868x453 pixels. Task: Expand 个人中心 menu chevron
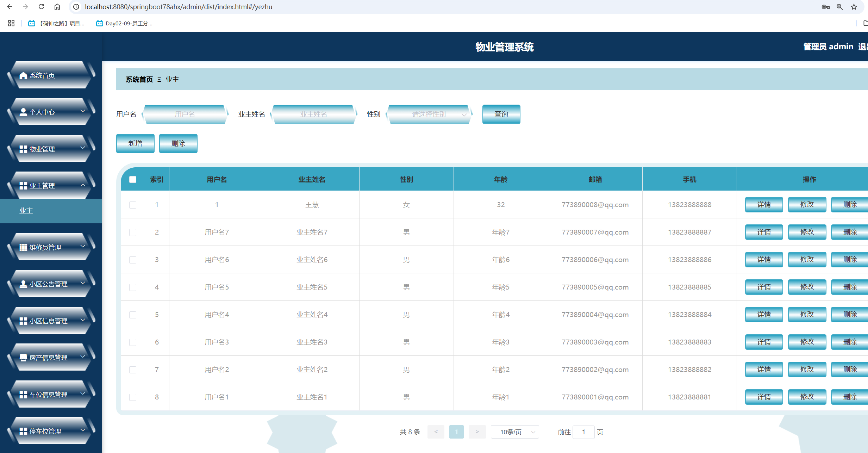pos(83,111)
